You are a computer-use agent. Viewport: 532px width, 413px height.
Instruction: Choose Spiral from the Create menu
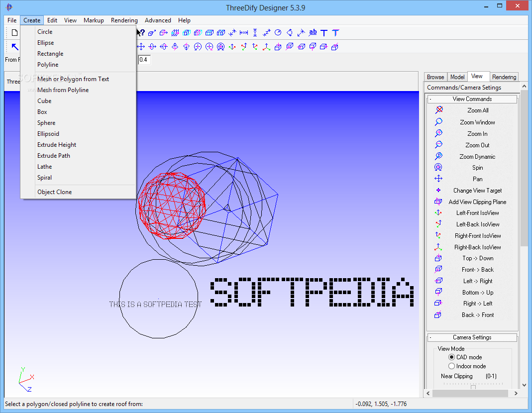44,178
